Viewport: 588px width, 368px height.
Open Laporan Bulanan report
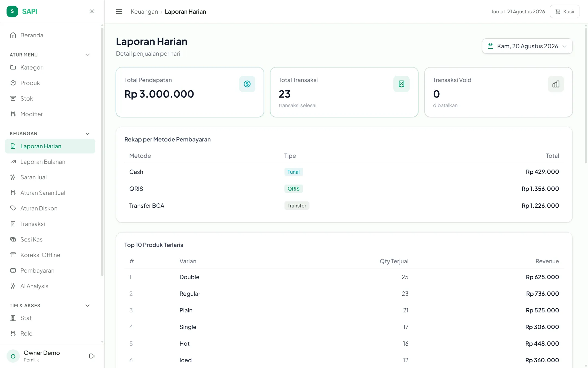[x=50, y=162]
